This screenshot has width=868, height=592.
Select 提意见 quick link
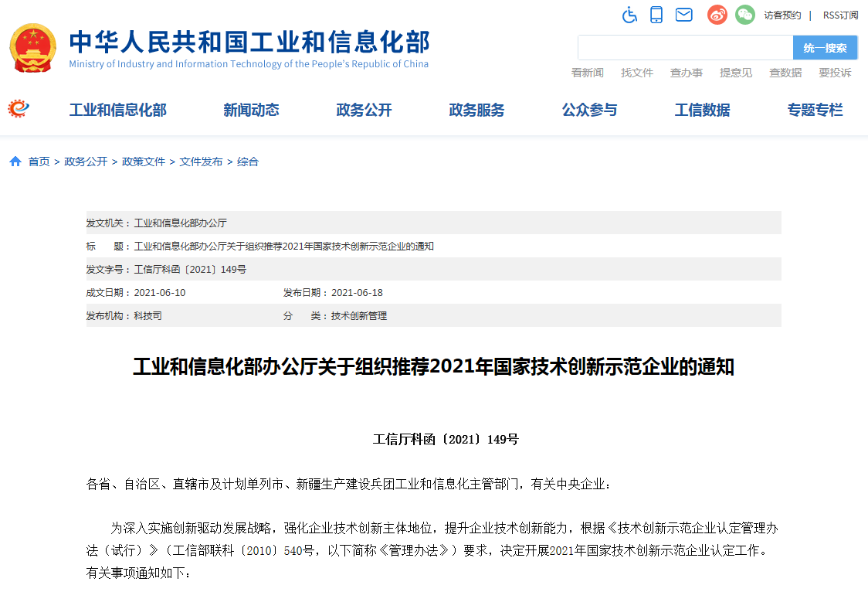736,73
